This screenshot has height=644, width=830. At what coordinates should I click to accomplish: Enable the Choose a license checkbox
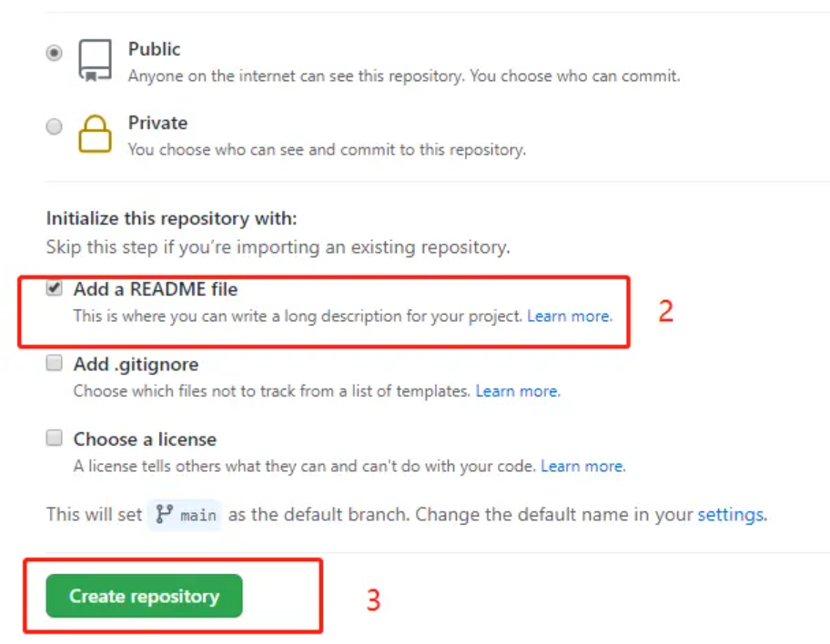(x=54, y=438)
